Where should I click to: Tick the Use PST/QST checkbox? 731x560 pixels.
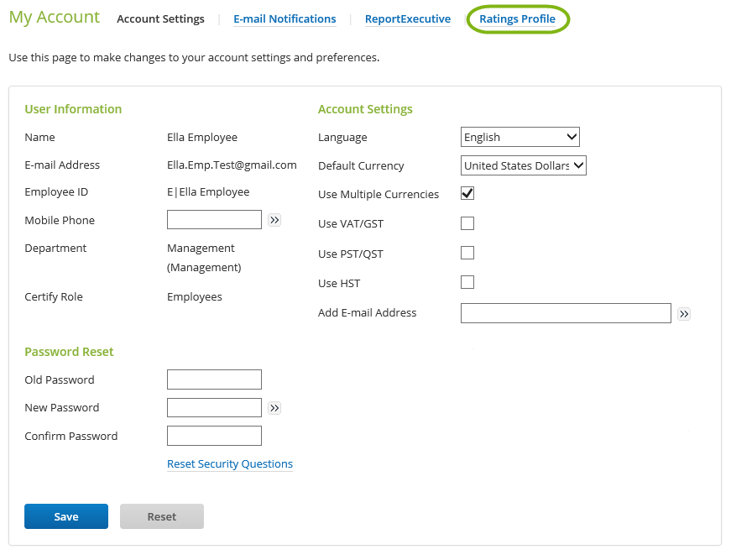pyautogui.click(x=467, y=253)
